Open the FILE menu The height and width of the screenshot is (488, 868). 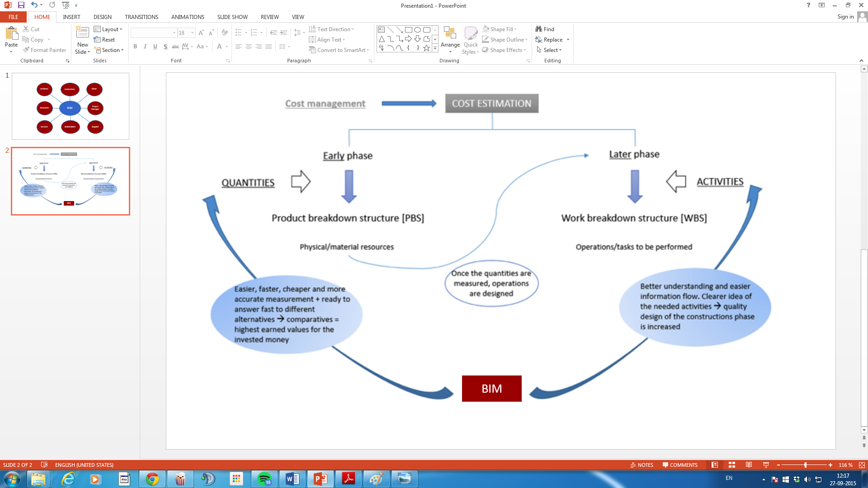pyautogui.click(x=14, y=17)
